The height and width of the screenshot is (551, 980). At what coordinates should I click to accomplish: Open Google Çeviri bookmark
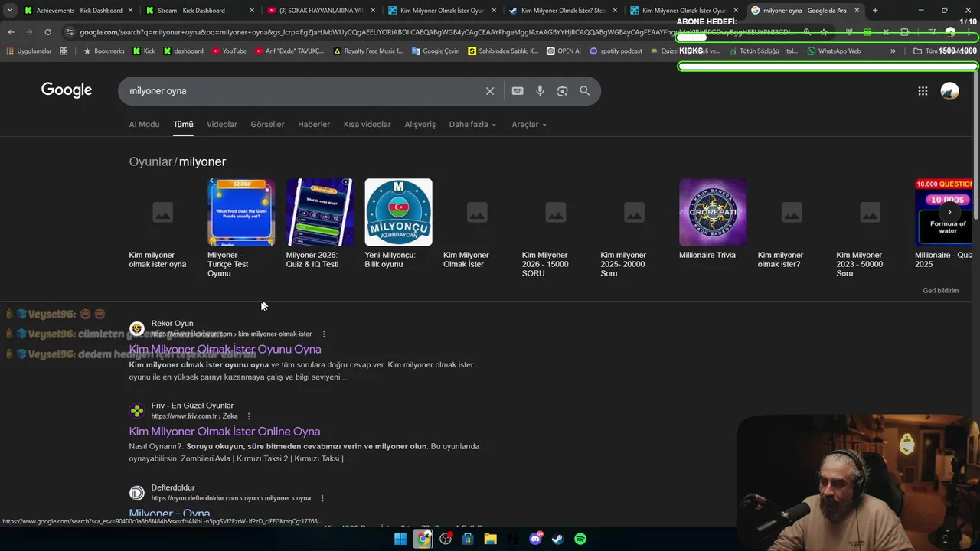pos(436,51)
